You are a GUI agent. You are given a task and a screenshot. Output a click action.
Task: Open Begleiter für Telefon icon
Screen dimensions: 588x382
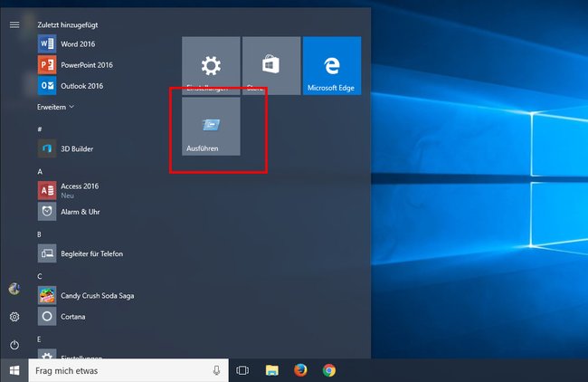pyautogui.click(x=47, y=253)
